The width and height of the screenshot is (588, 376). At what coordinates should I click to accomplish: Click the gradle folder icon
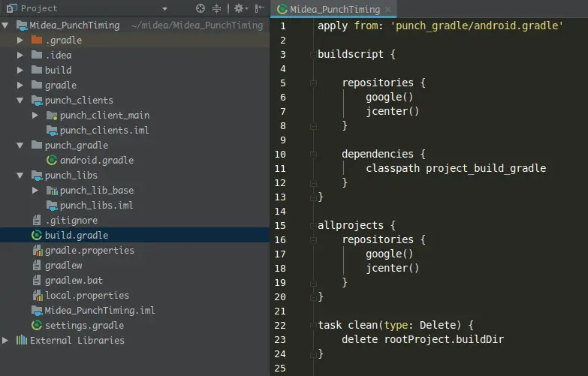tap(37, 85)
